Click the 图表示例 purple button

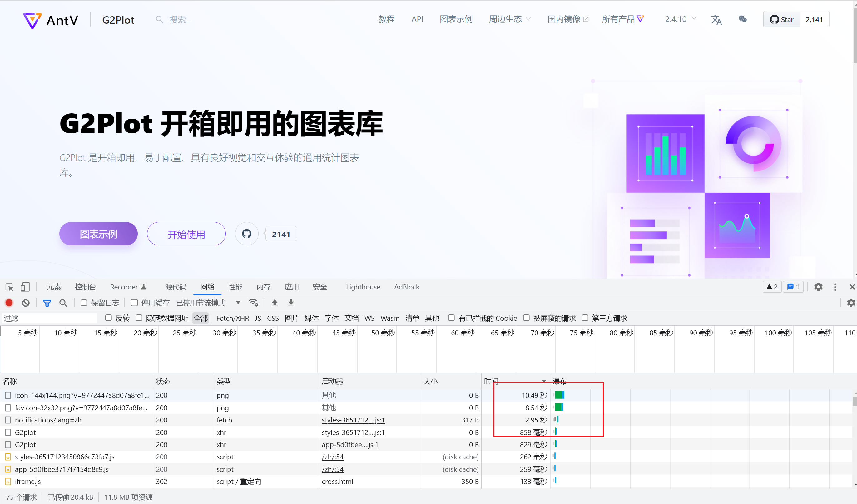coord(98,234)
